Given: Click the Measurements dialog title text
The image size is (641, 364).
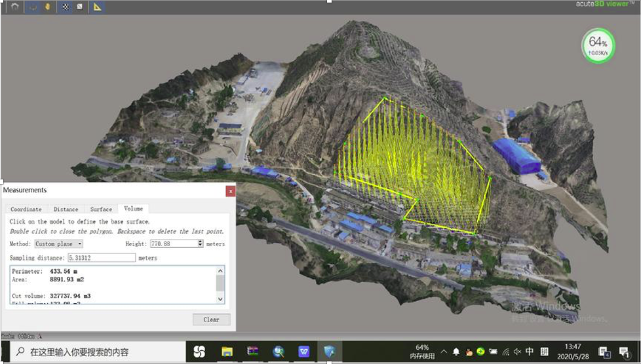Looking at the screenshot, I should (25, 190).
